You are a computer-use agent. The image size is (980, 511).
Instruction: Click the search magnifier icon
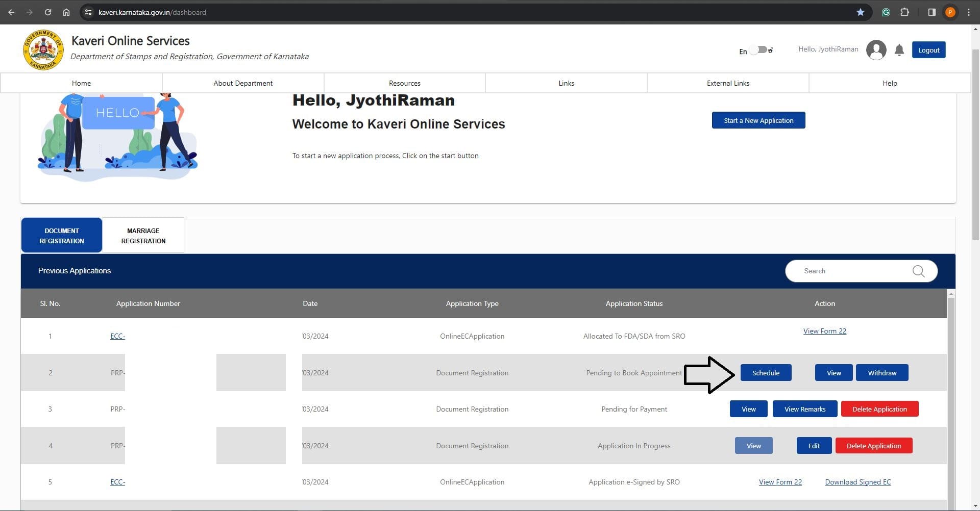coord(918,271)
